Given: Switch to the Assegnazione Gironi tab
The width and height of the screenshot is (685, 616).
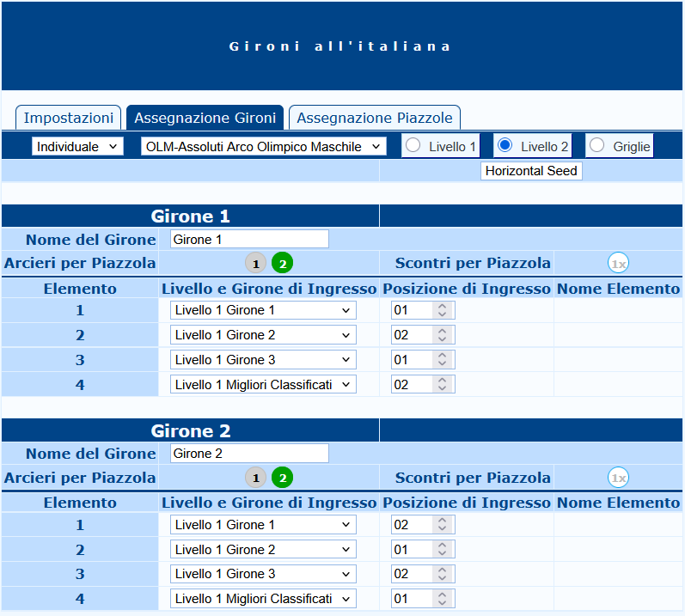Looking at the screenshot, I should pyautogui.click(x=205, y=118).
